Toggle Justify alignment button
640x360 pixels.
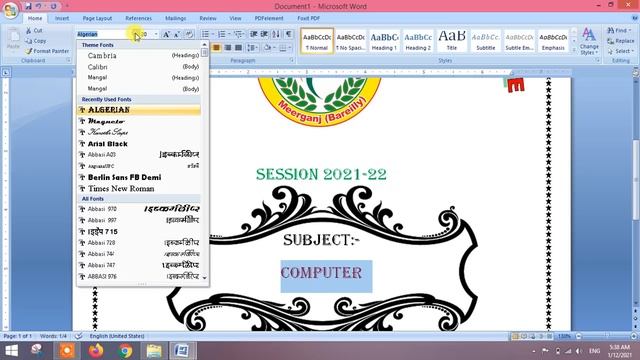[x=238, y=48]
